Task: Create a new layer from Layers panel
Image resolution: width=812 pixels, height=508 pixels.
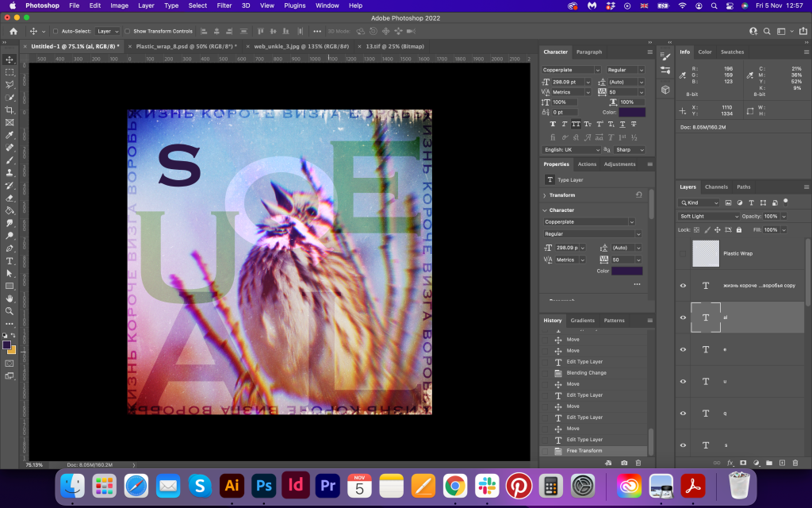Action: click(x=782, y=462)
